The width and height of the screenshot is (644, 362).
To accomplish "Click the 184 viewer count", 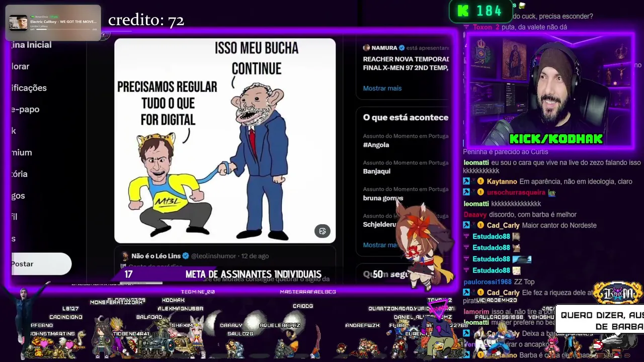I will click(x=489, y=11).
